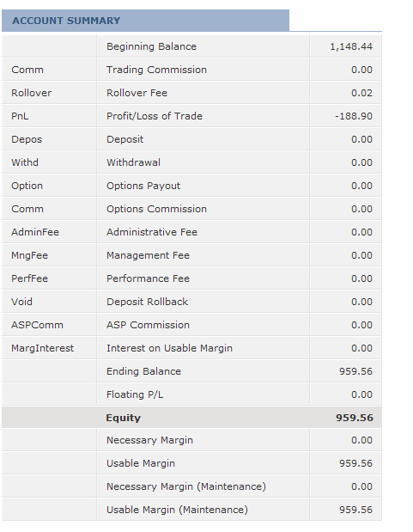Click the Rollover code cell
This screenshot has width=413, height=532.
coord(31,93)
